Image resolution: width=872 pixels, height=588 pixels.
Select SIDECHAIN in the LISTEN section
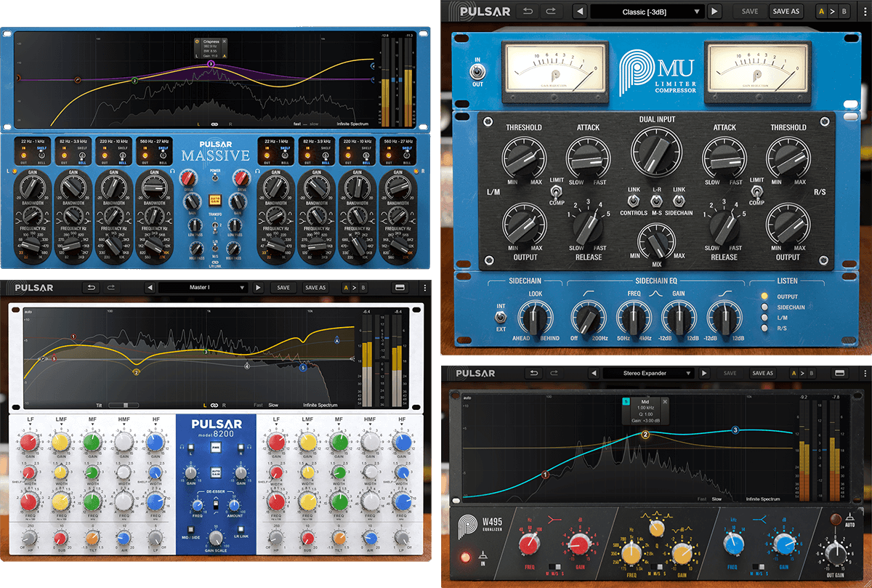(764, 307)
